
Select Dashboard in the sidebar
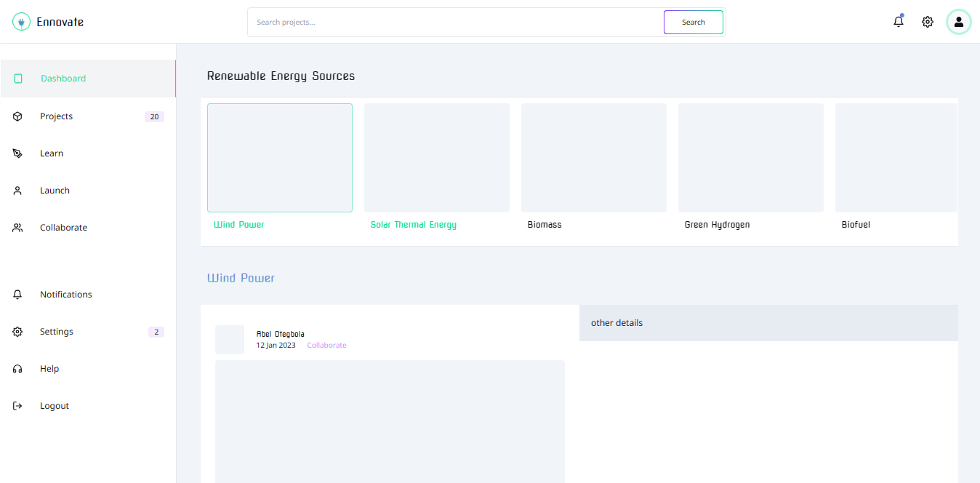(63, 79)
